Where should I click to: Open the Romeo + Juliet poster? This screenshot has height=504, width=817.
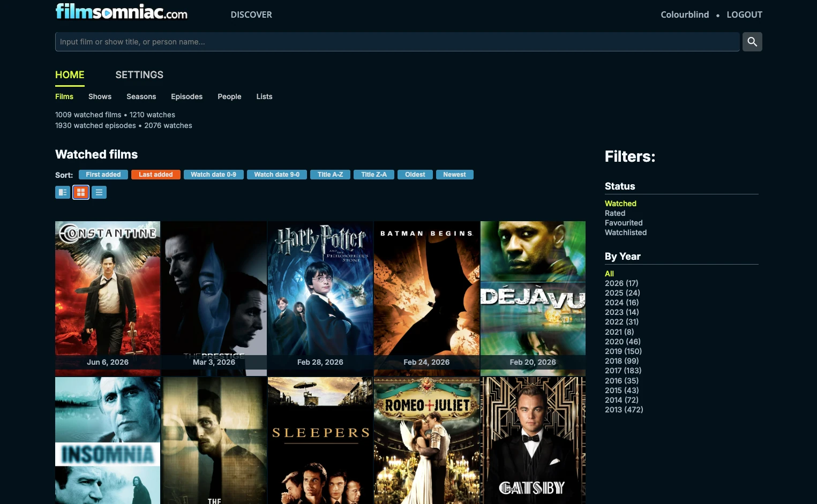(x=426, y=440)
